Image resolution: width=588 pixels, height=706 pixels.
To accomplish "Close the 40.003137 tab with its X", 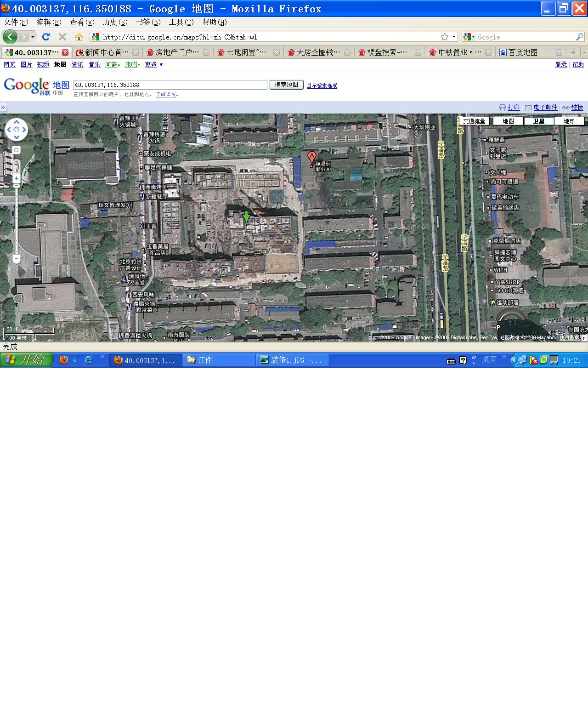I will point(65,52).
